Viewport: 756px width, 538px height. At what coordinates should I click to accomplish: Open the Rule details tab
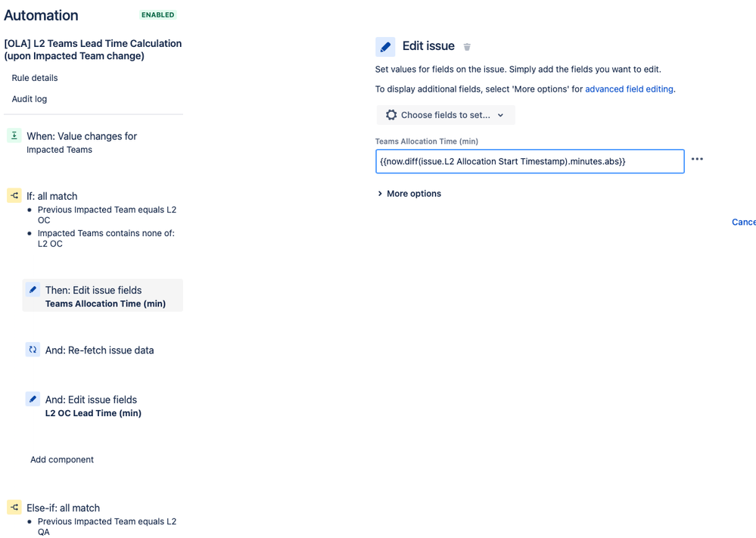pos(34,77)
